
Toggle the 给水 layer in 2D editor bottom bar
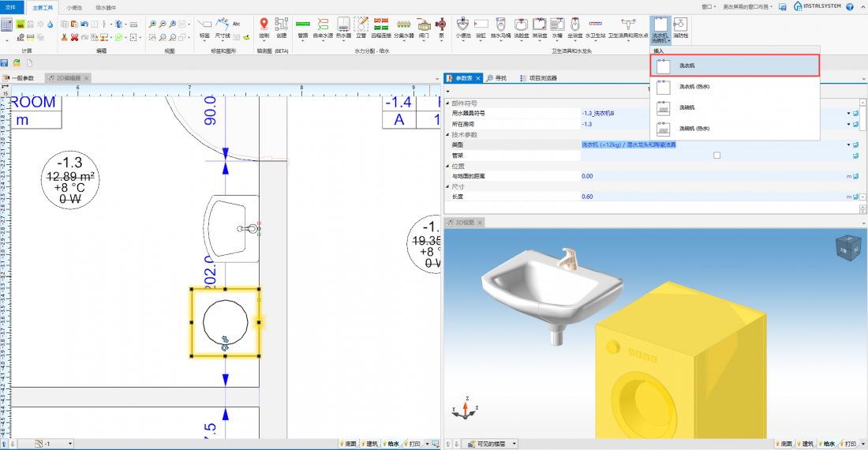(393, 444)
